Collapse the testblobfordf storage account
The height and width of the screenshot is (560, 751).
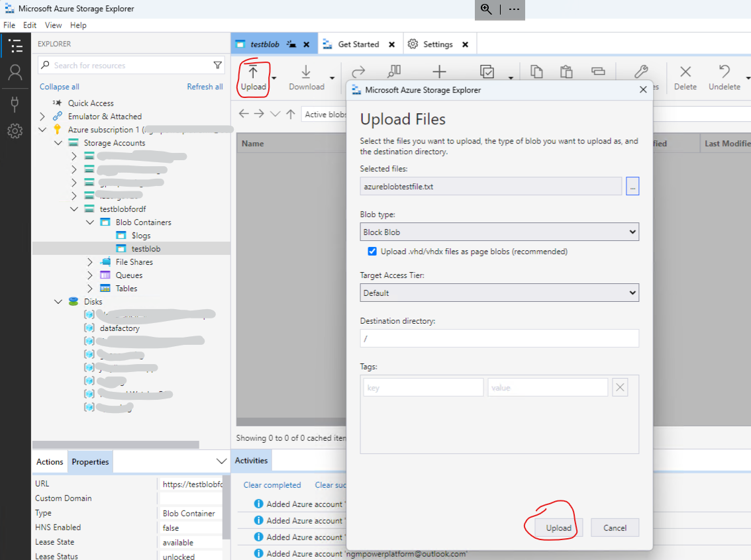click(x=74, y=209)
